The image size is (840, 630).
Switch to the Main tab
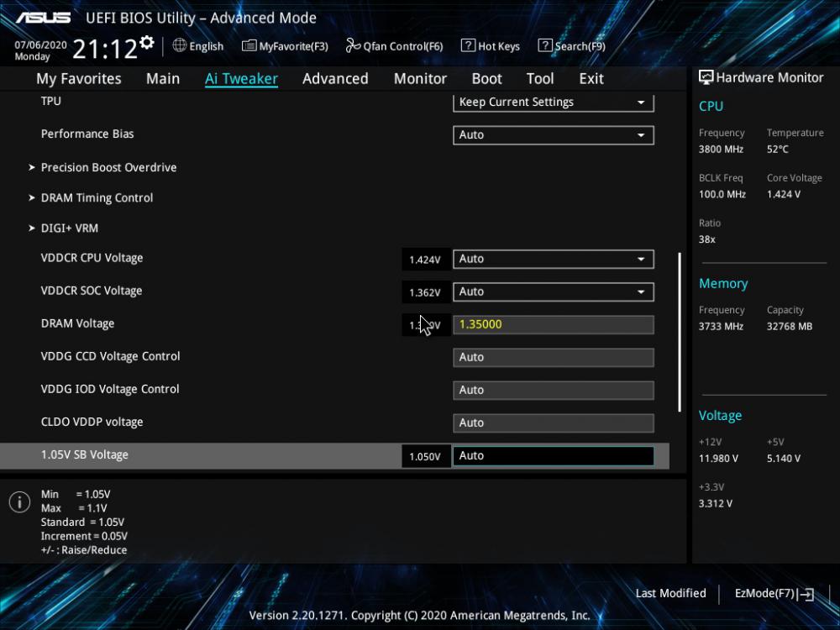coord(163,79)
